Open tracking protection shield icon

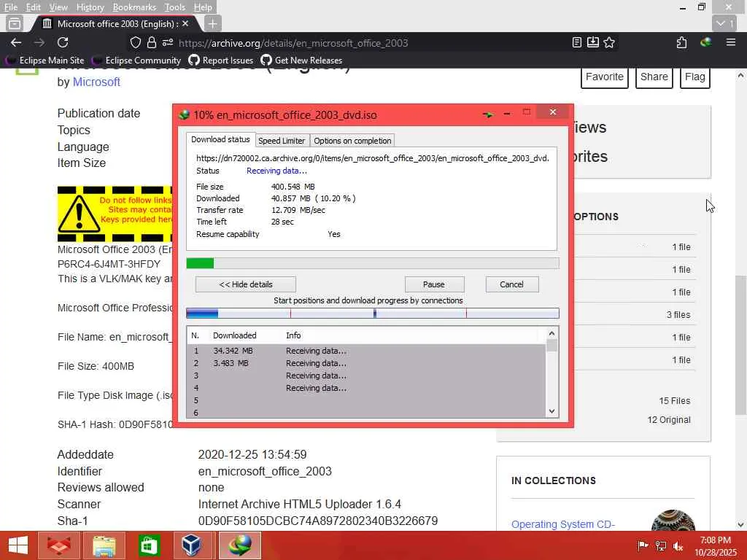136,43
